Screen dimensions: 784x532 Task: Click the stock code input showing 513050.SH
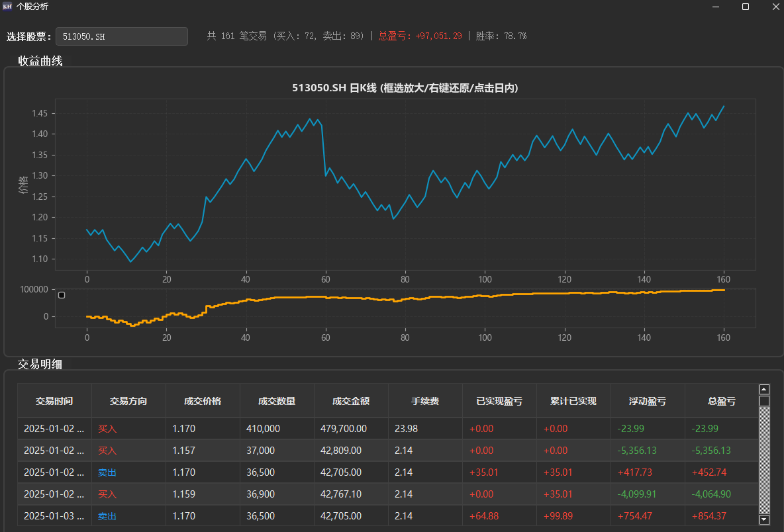pyautogui.click(x=122, y=36)
